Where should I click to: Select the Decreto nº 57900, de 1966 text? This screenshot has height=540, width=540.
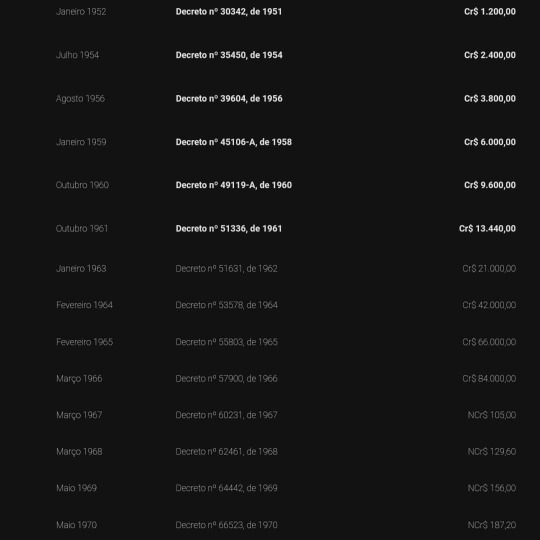click(226, 378)
